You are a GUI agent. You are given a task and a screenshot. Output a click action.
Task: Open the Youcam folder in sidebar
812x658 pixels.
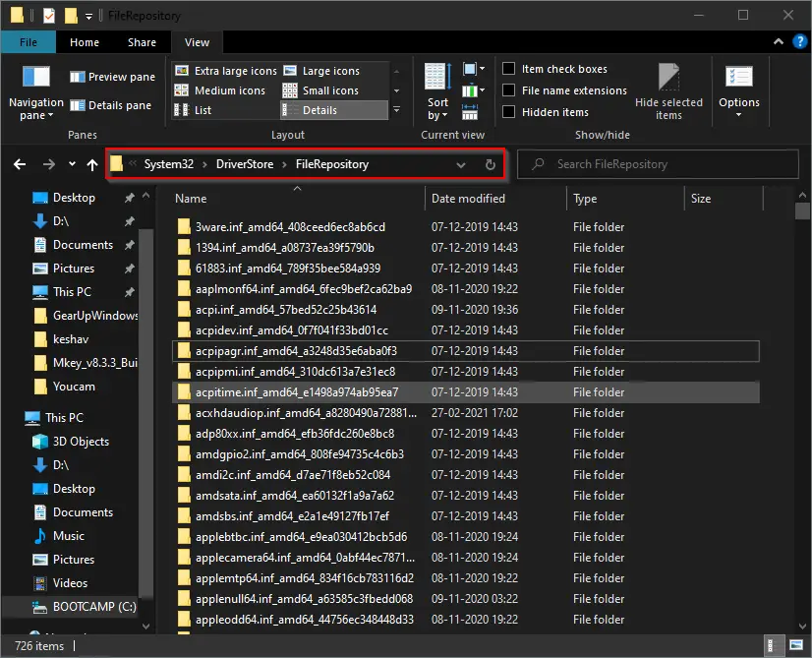coord(64,387)
